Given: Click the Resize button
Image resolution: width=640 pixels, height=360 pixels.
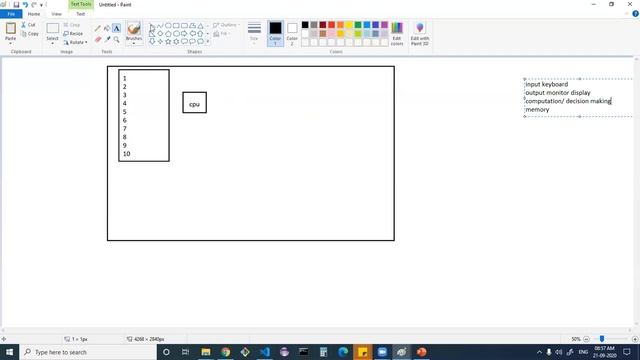Looking at the screenshot, I should [x=73, y=33].
